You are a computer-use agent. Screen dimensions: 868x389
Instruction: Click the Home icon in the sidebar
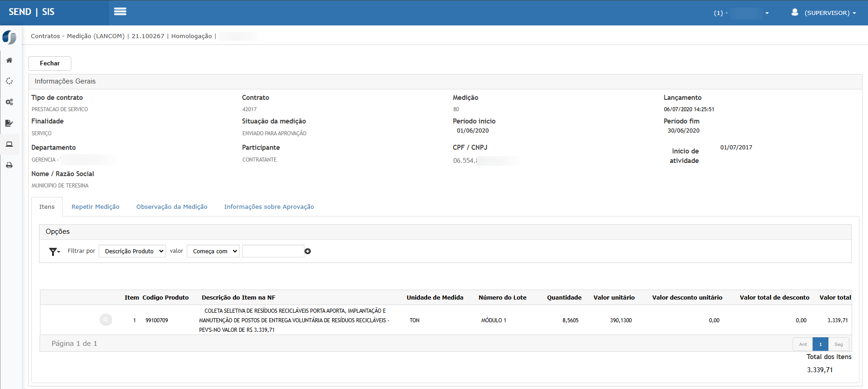coord(9,60)
